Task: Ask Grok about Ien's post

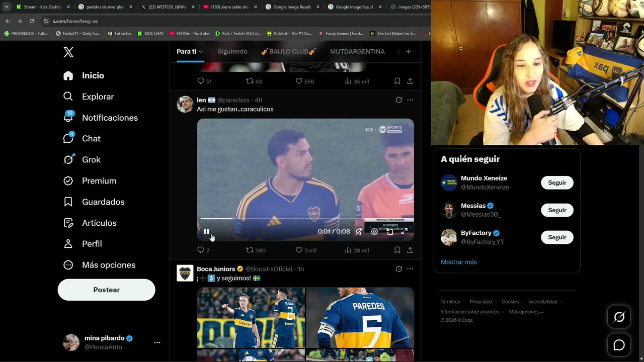Action: pos(399,100)
